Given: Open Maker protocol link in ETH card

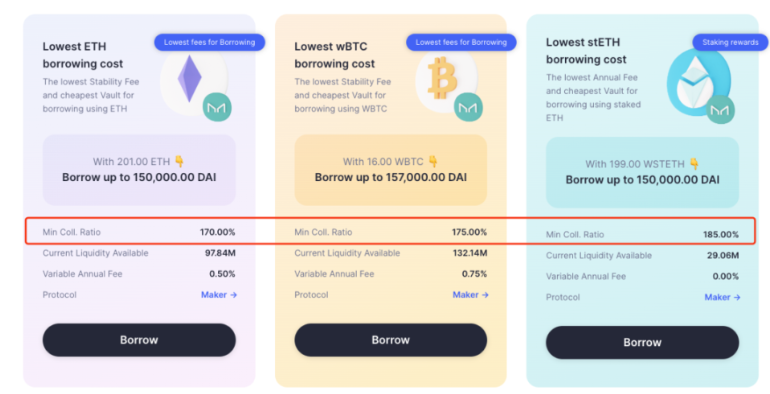Looking at the screenshot, I should click(219, 295).
